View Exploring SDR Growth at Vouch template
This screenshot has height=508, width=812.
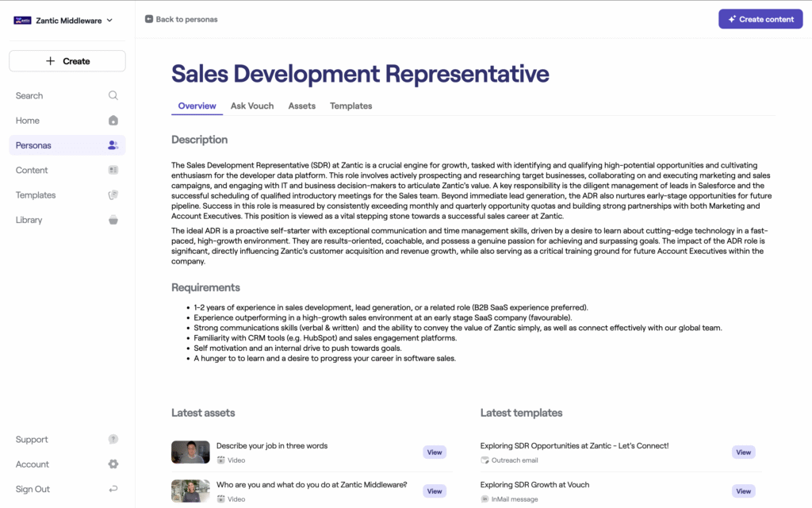(x=743, y=491)
